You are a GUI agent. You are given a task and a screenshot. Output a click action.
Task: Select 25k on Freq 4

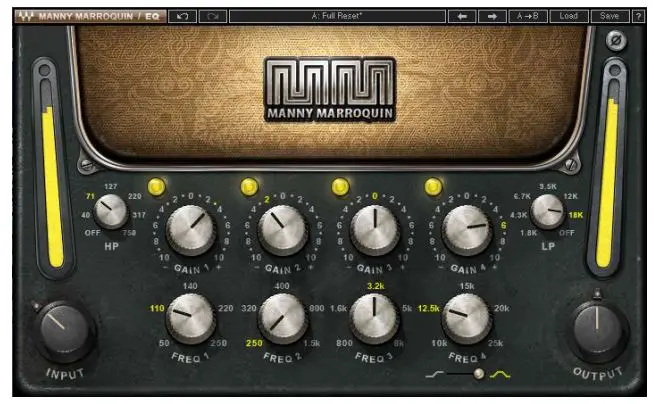[x=496, y=343]
